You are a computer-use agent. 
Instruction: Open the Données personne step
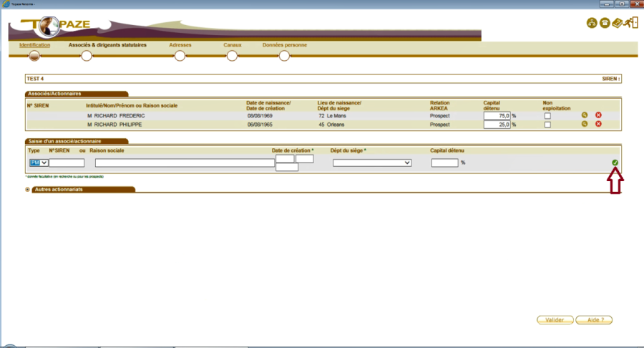tap(284, 55)
